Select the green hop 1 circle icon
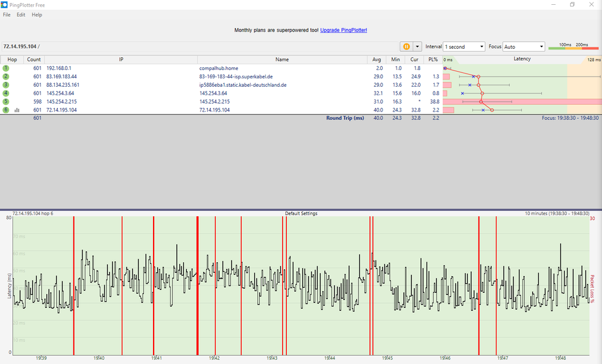Image resolution: width=602 pixels, height=364 pixels. tap(6, 68)
